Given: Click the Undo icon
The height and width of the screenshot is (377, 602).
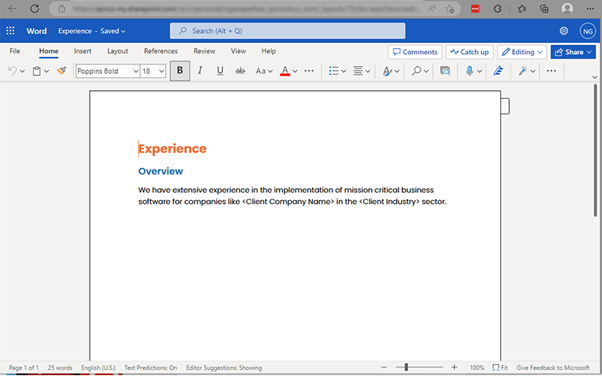Looking at the screenshot, I should (12, 71).
